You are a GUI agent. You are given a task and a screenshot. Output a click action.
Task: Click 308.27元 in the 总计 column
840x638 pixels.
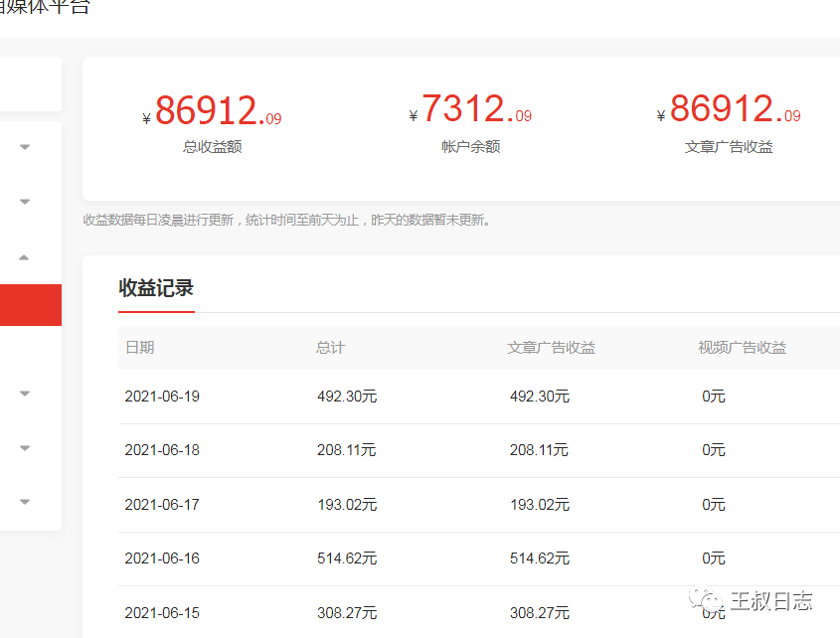point(347,613)
